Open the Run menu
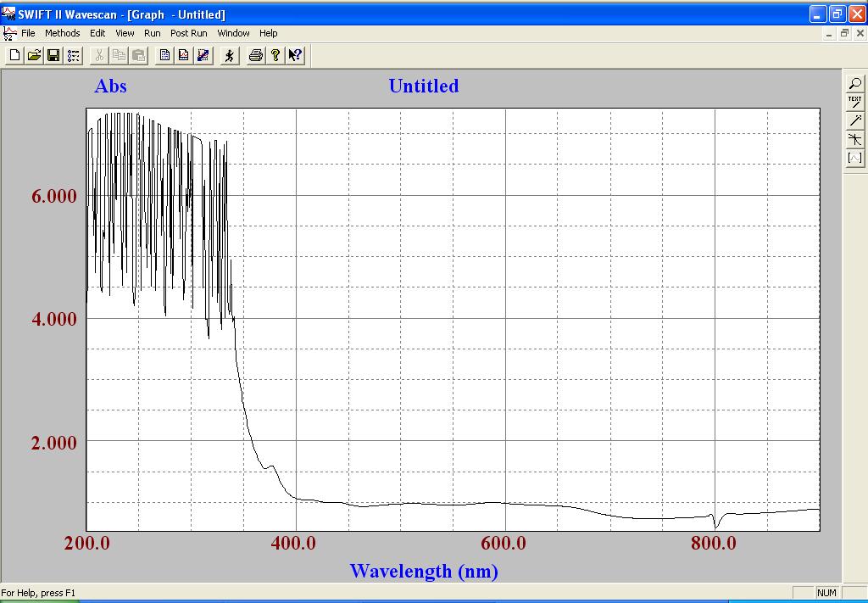This screenshot has width=868, height=603. [x=153, y=33]
